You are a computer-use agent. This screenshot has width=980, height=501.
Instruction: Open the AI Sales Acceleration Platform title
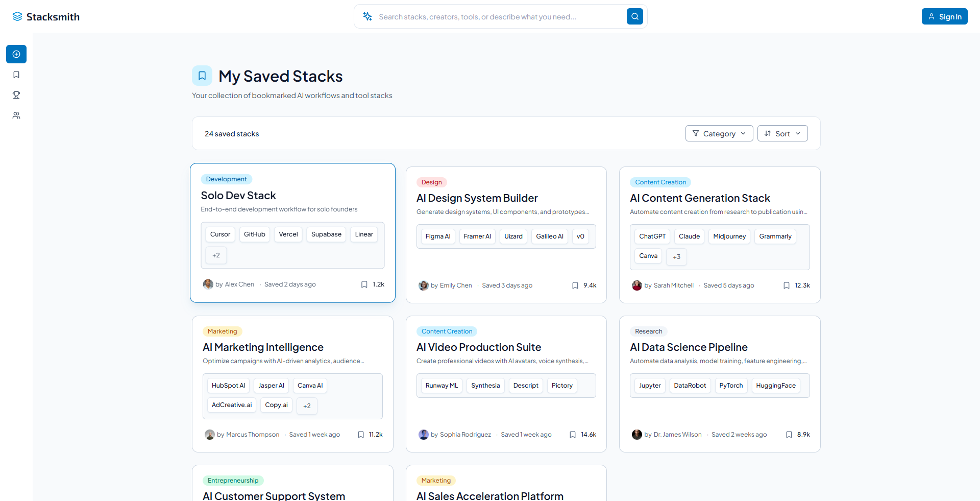click(489, 495)
